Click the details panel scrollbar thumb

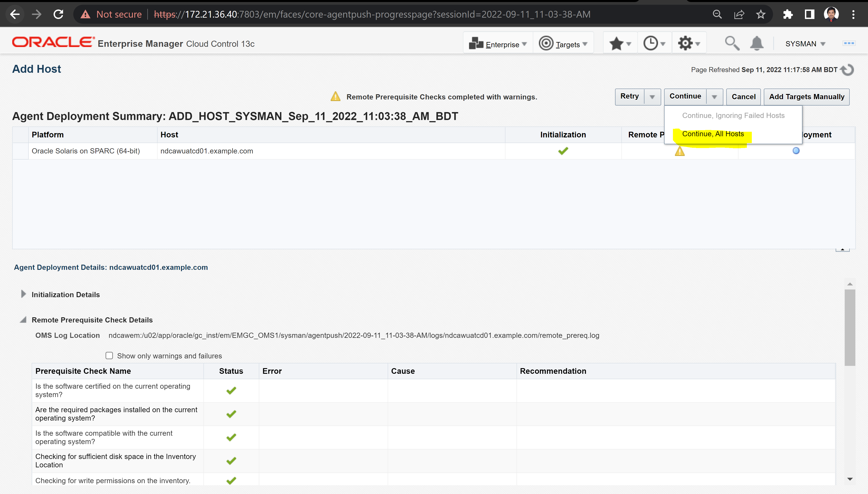pos(850,327)
